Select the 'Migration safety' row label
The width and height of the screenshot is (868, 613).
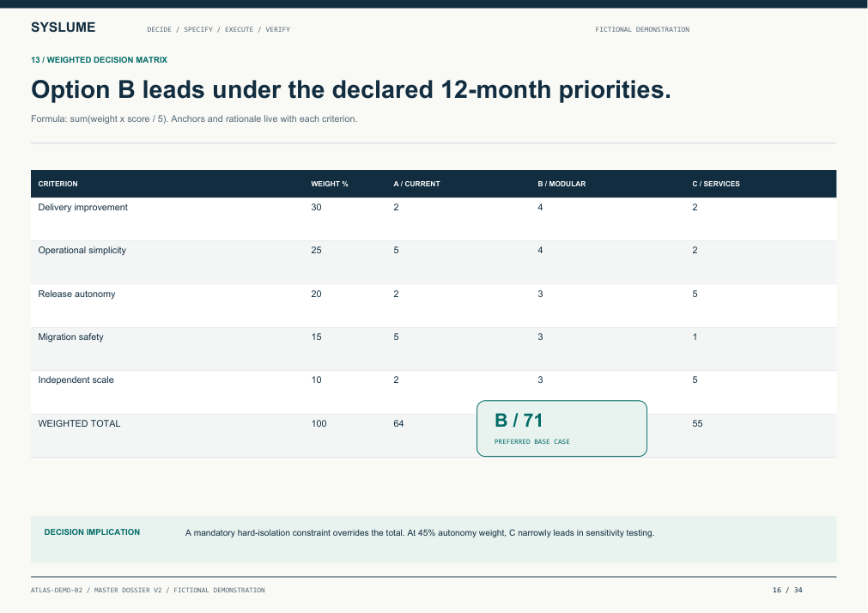[71, 337]
